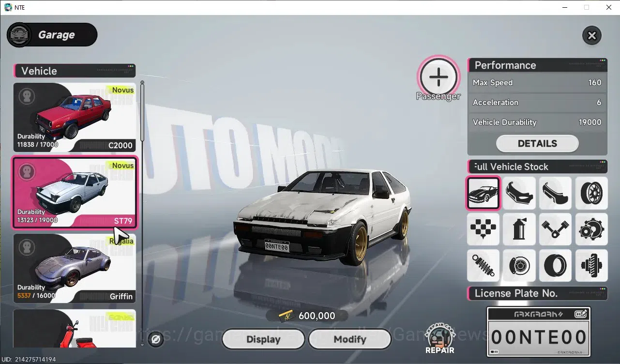620x364 pixels.
Task: Click the Novus brand tag on ST79 card
Action: click(122, 166)
